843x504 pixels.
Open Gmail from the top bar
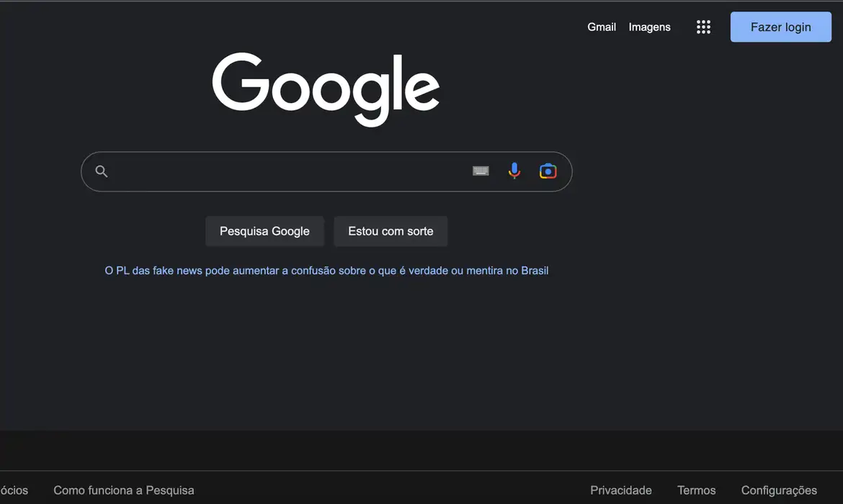(x=601, y=27)
